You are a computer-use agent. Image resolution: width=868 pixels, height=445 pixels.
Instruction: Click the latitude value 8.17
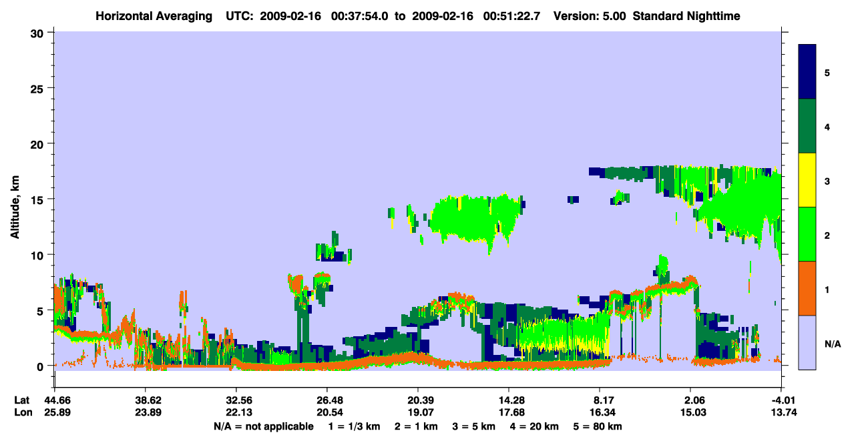click(x=600, y=400)
